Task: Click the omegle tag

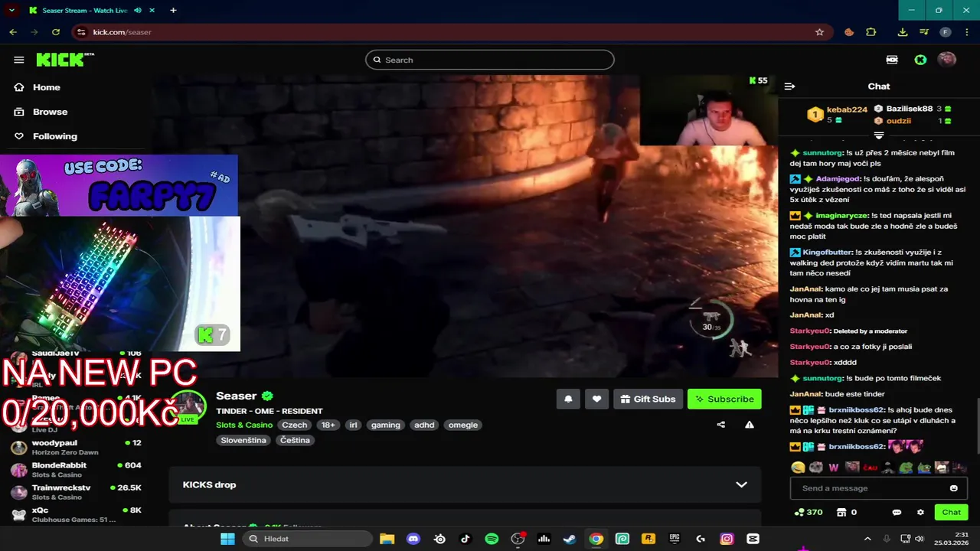Action: (463, 425)
